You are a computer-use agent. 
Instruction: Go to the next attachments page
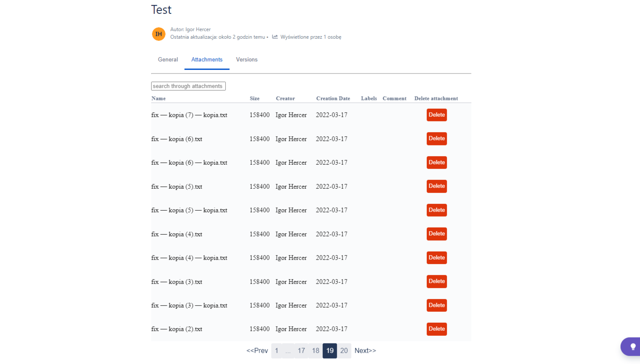[x=365, y=351]
